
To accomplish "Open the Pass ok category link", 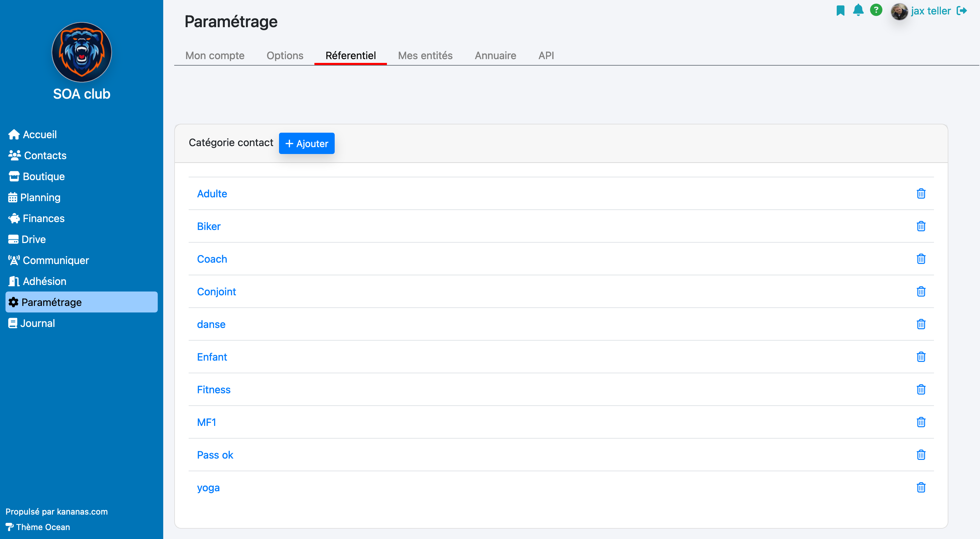I will (x=215, y=455).
